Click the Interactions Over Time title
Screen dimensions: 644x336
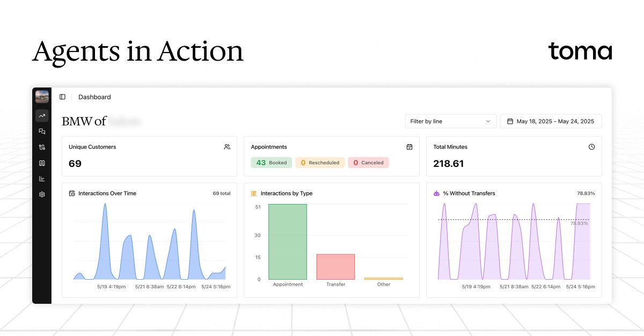coord(107,193)
